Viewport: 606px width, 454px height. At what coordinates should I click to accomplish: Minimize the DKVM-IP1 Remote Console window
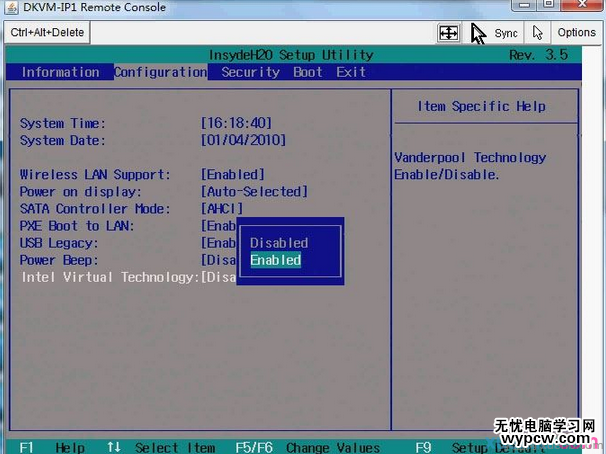coord(524,4)
